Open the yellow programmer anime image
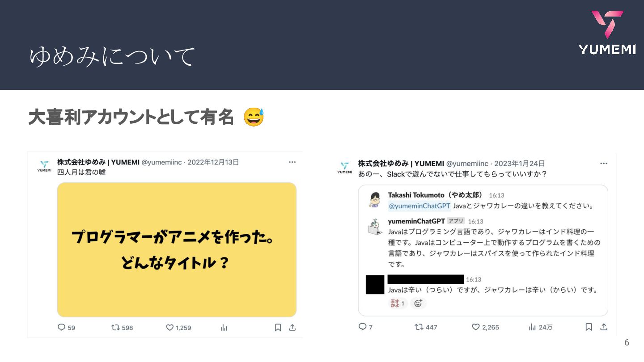This screenshot has width=644, height=362. pyautogui.click(x=177, y=250)
